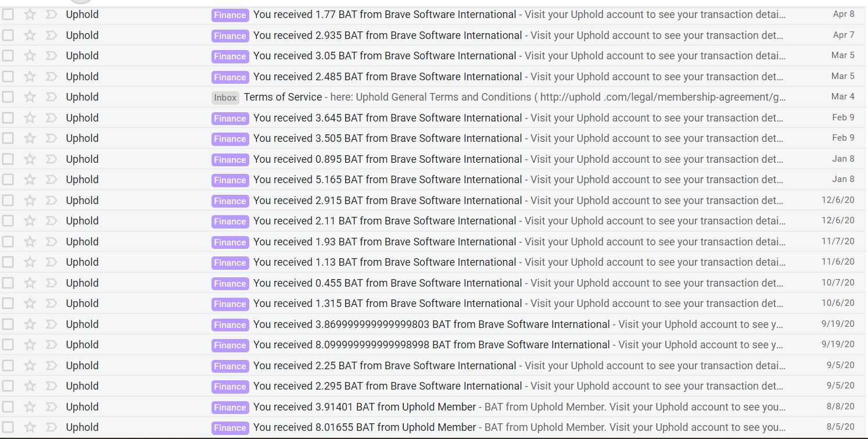Viewport: 868px width, 439px height.
Task: Select the checkbox for the 3.05 BAT email
Action: coord(8,56)
